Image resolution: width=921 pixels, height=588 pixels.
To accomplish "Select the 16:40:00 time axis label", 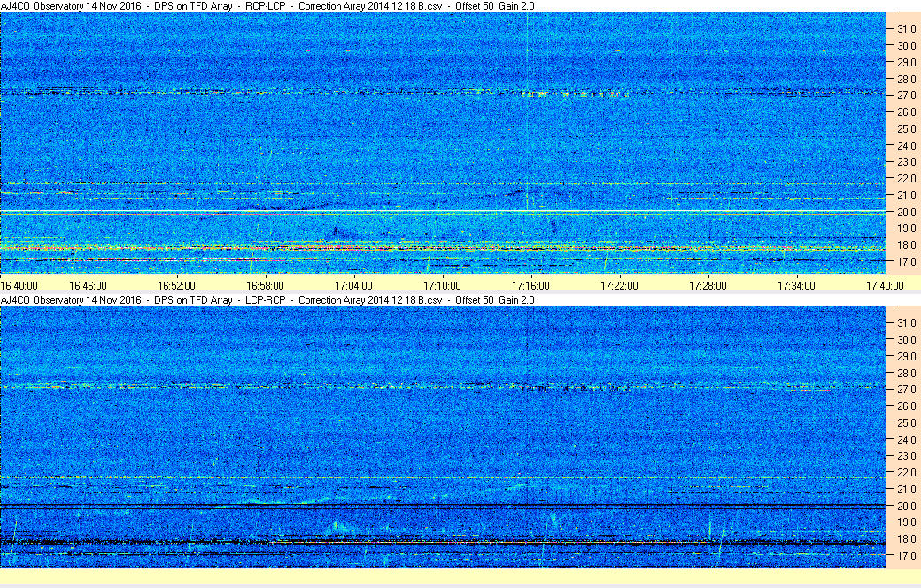I will coord(19,285).
